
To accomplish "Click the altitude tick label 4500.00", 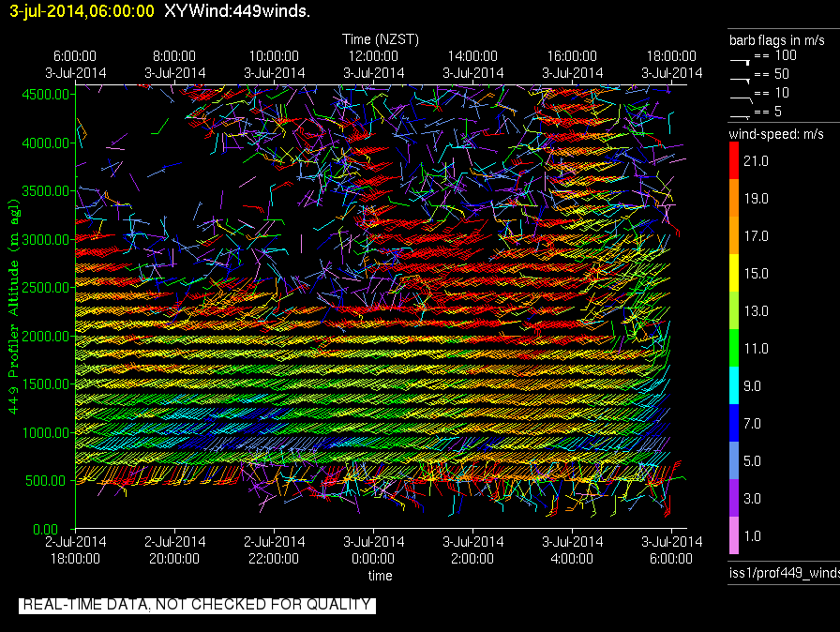I will tap(46, 95).
